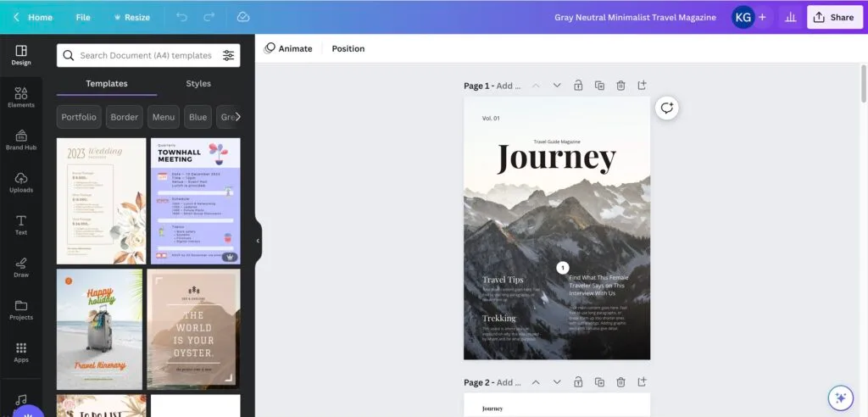868x417 pixels.
Task: Click the Position button
Action: 348,48
